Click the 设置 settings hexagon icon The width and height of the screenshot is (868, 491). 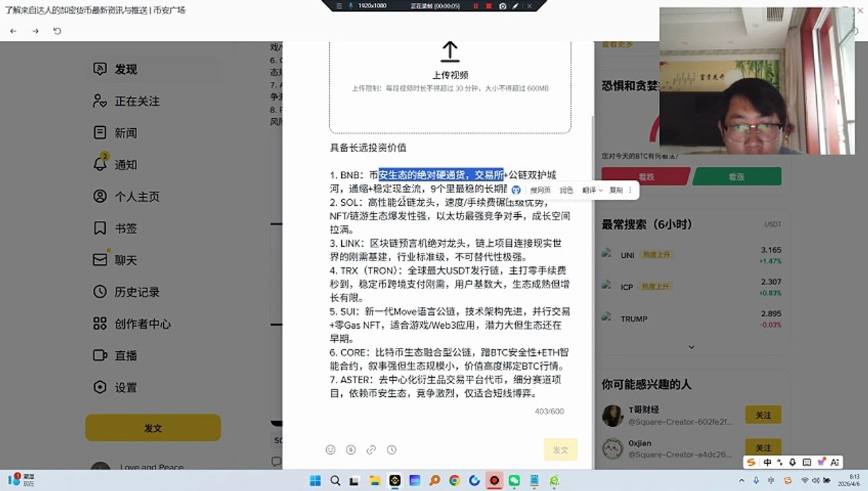(x=100, y=387)
